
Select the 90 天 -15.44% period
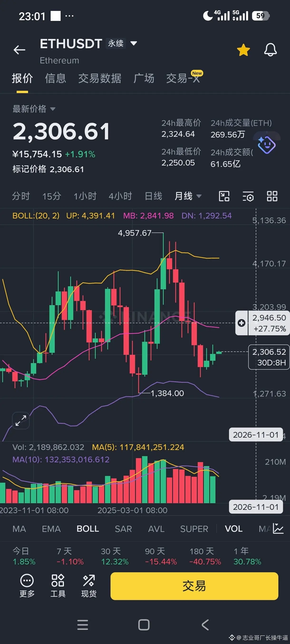click(x=161, y=556)
